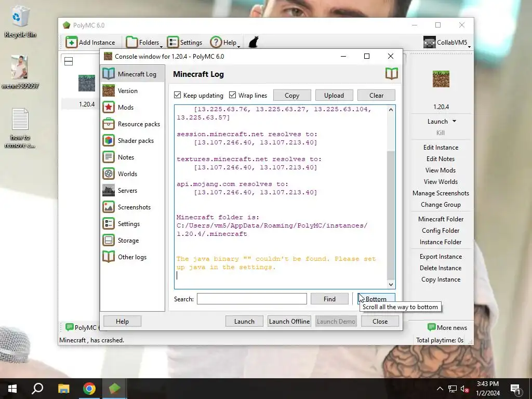Open View Mods in the right panel
Viewport: 532px width, 399px height.
point(441,170)
